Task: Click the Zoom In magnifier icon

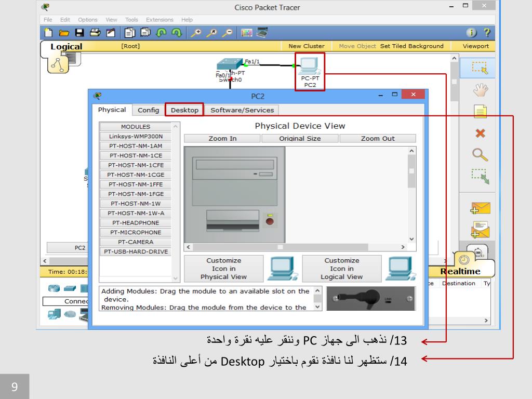Action: (x=196, y=33)
